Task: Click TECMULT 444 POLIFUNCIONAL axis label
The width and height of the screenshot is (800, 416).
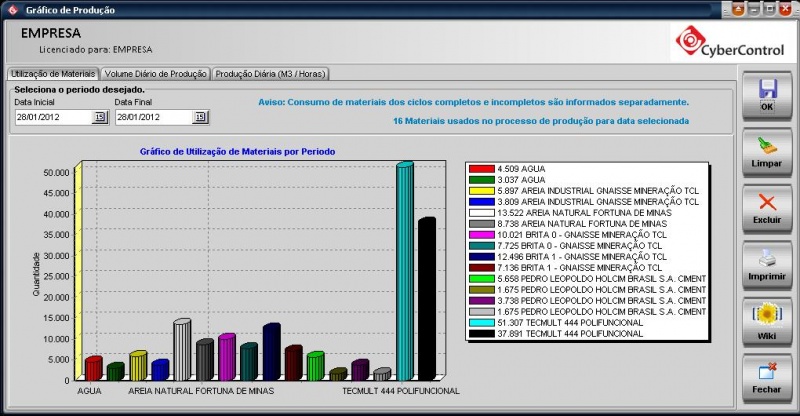Action: click(x=401, y=391)
